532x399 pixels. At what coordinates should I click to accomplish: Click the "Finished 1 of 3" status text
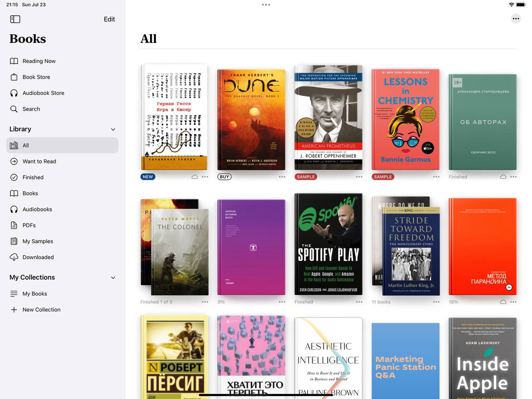point(156,302)
